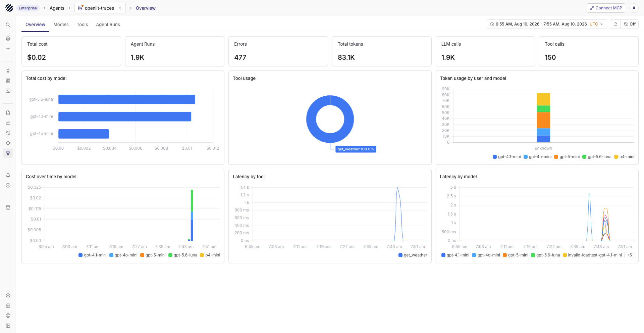The height and width of the screenshot is (333, 644).
Task: Click the gpt-4o-mini bar in Total cost by model
Action: coord(84,134)
